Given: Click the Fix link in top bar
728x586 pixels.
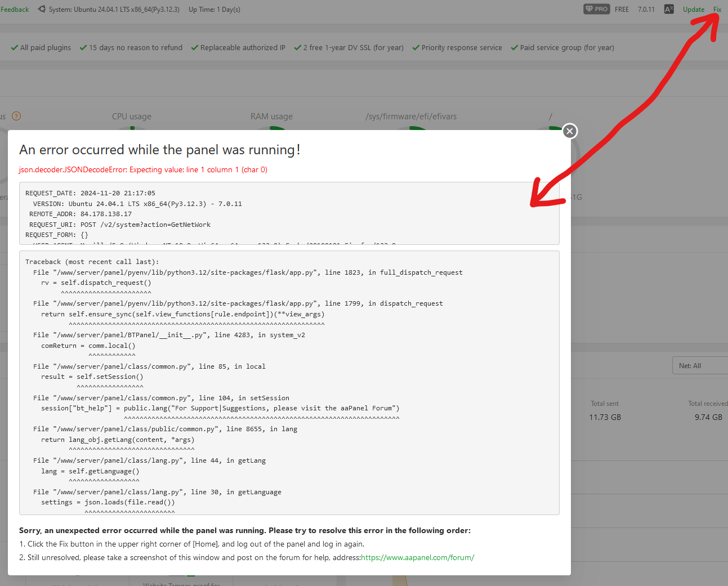Looking at the screenshot, I should [x=717, y=10].
